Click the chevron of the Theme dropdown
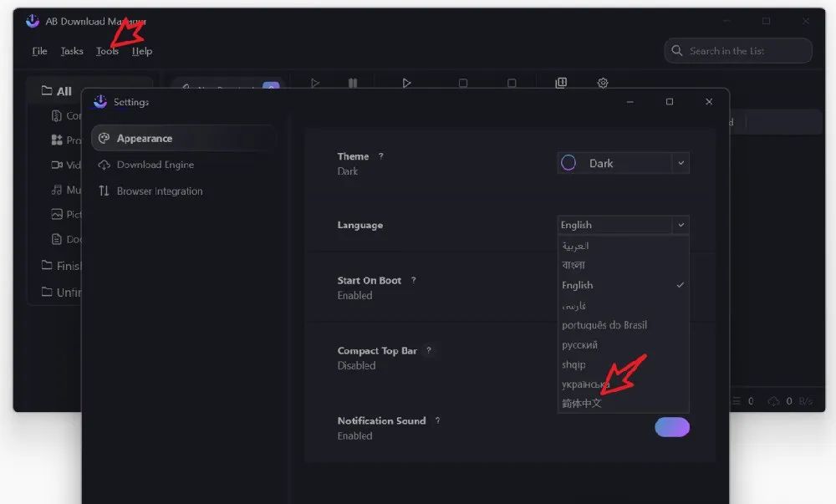The image size is (836, 504). tap(681, 163)
